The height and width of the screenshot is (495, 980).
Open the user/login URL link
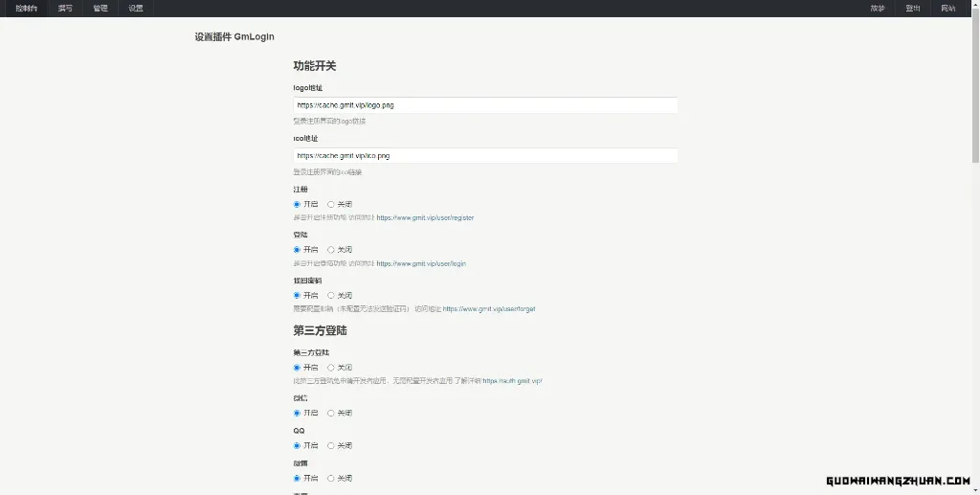click(x=421, y=263)
